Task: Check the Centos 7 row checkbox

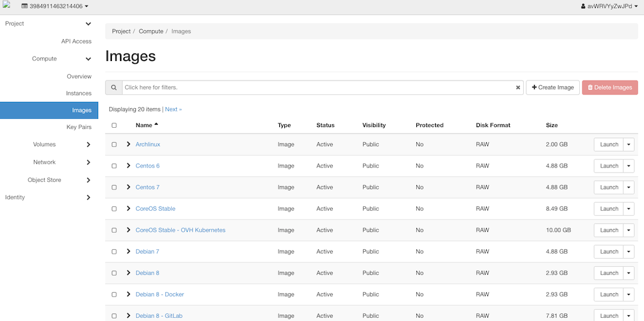Action: 114,188
